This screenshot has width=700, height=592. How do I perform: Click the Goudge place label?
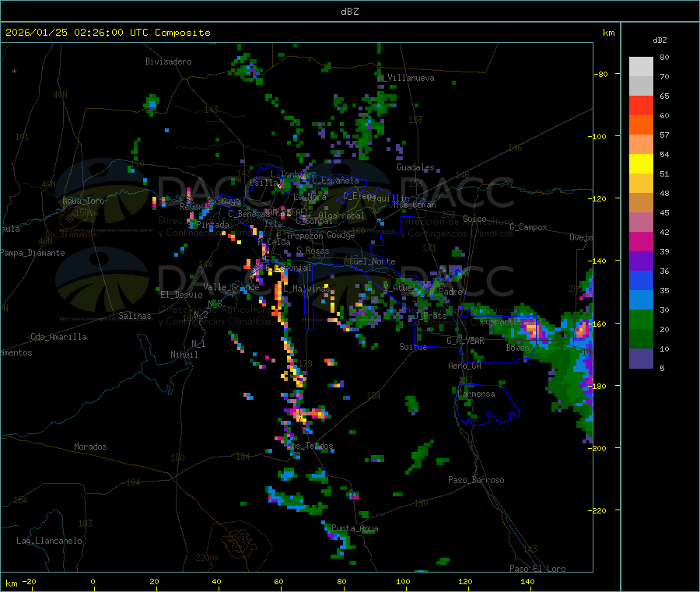pyautogui.click(x=341, y=235)
